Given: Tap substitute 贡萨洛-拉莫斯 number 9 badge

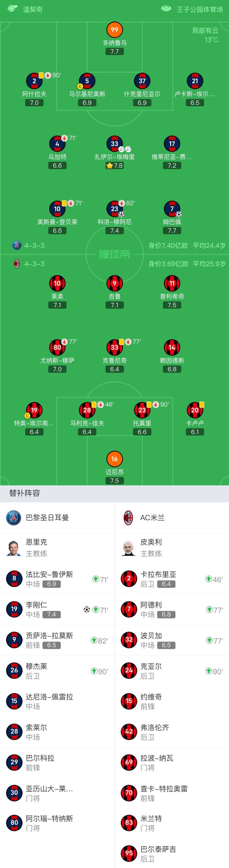Looking at the screenshot, I should [x=14, y=640].
